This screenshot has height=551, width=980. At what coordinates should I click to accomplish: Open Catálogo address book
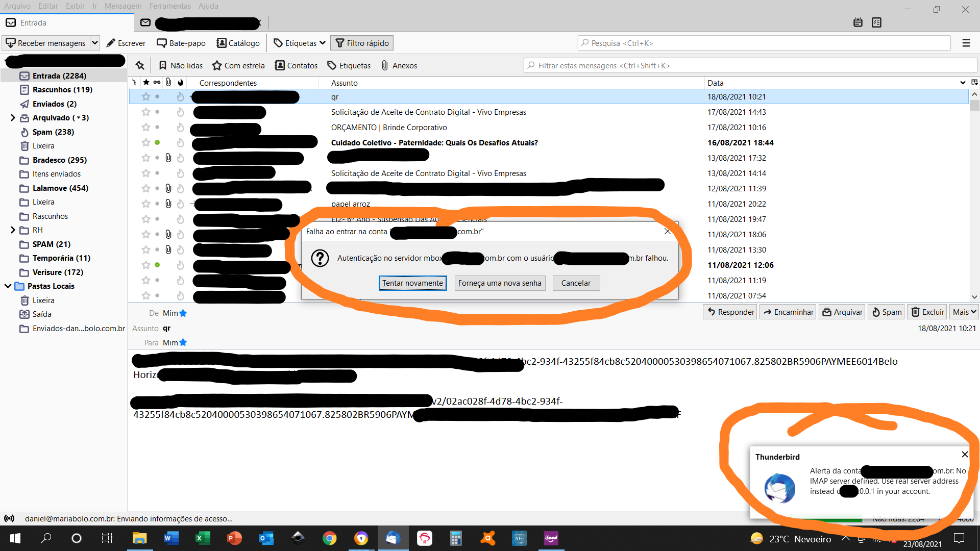point(238,43)
